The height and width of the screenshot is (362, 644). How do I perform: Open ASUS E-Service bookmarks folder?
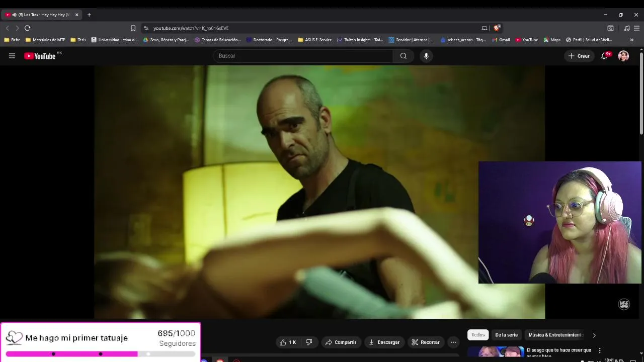click(315, 40)
